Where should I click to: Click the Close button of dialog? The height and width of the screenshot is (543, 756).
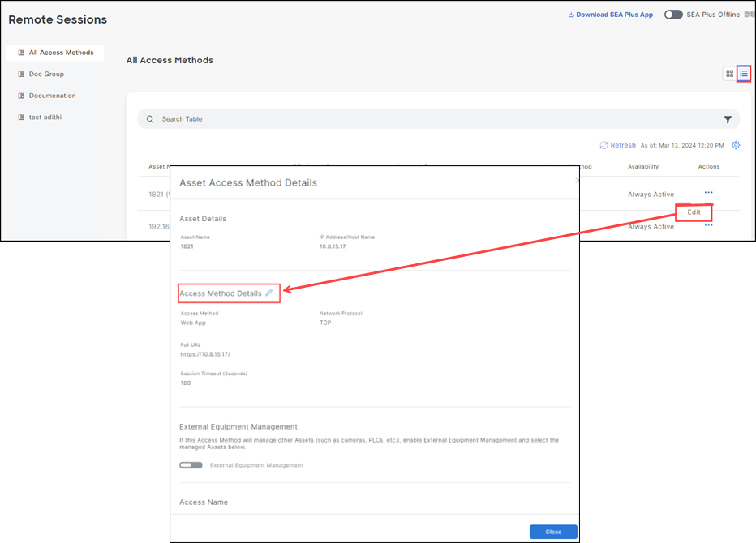coord(554,532)
